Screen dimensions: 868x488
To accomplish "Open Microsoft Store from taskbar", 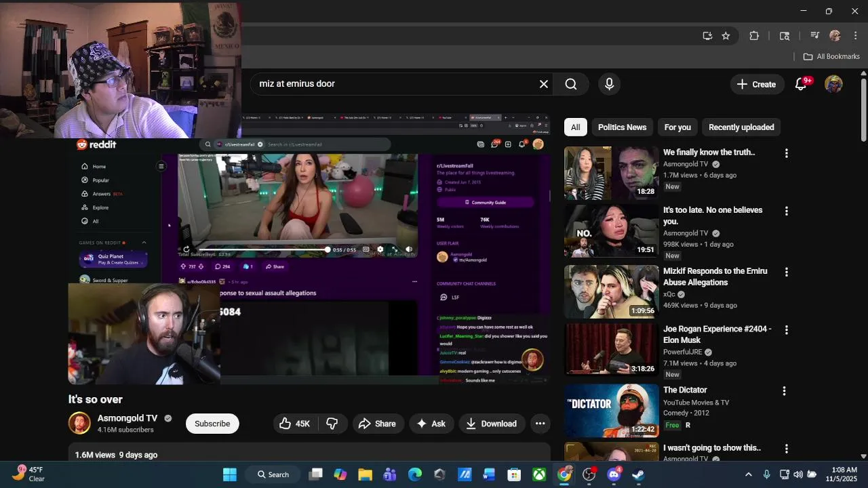I will 514,474.
